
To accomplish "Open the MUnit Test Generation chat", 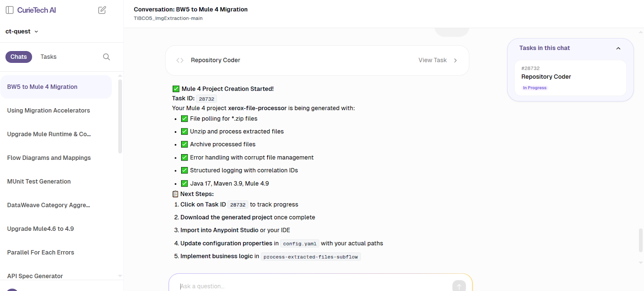I will (38, 181).
